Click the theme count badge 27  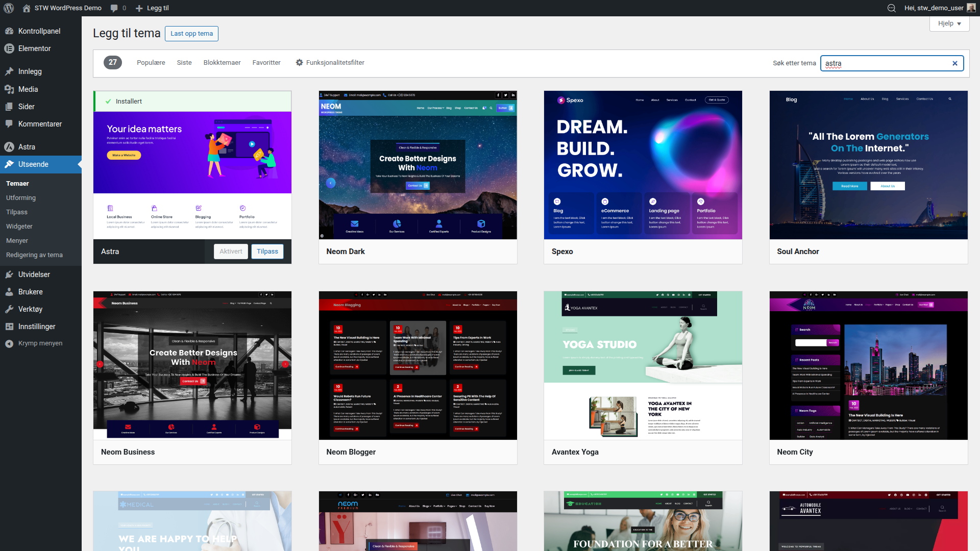[113, 62]
